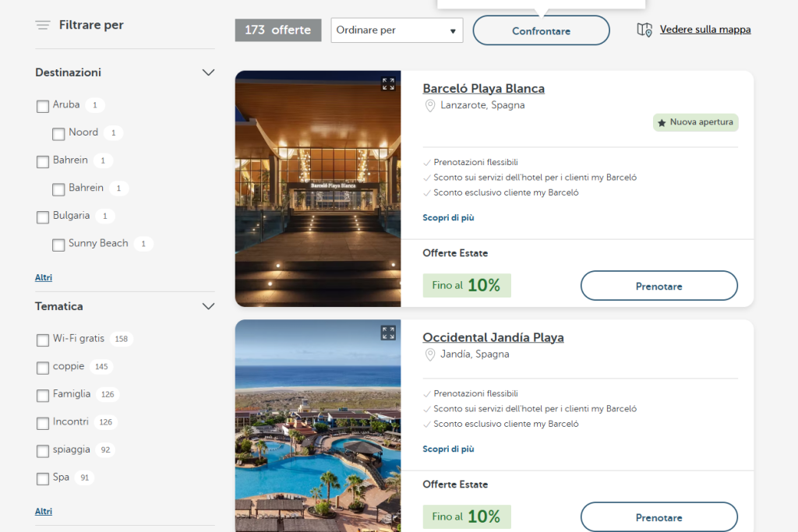
Task: Click the map icon next to Vedere sulla mappa
Action: pos(644,30)
